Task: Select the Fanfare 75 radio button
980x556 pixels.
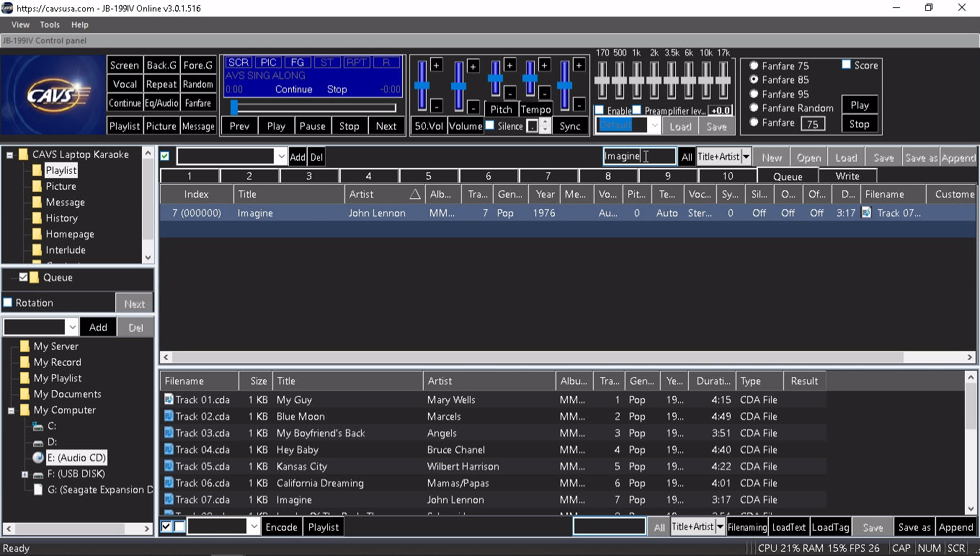Action: click(x=754, y=66)
